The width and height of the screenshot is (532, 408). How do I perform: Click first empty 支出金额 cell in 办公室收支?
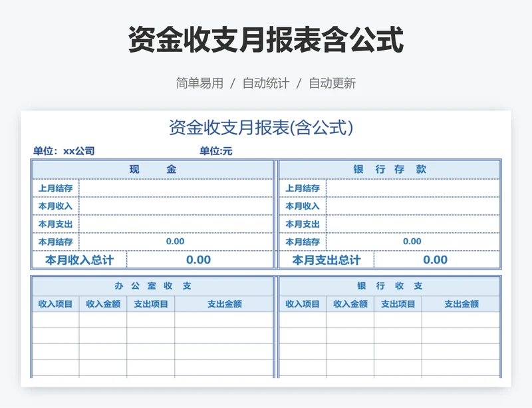(224, 320)
